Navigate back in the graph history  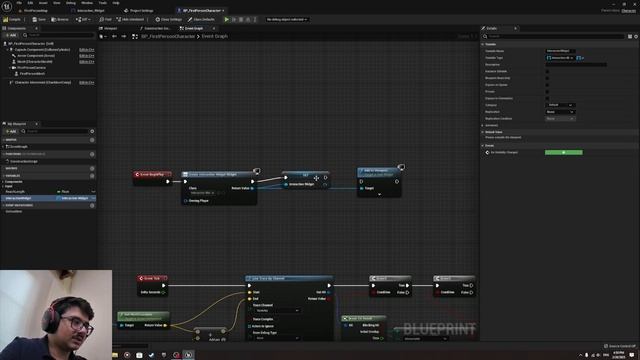coord(114,36)
